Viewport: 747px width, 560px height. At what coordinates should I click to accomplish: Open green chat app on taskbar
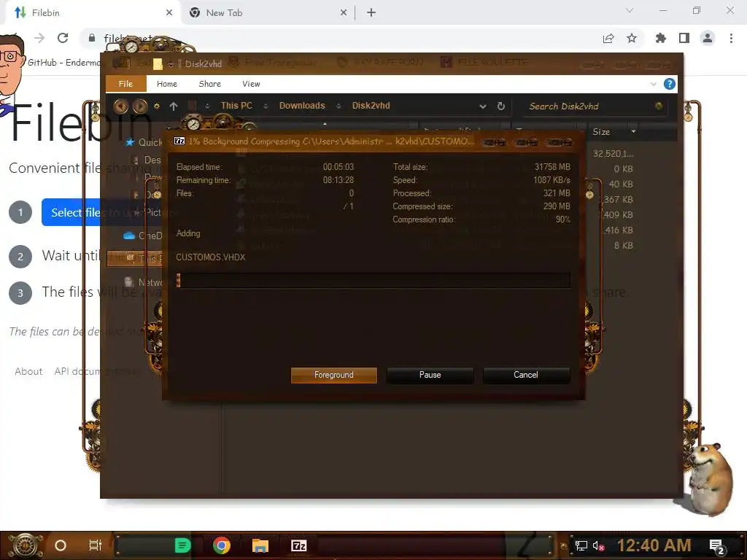(182, 545)
